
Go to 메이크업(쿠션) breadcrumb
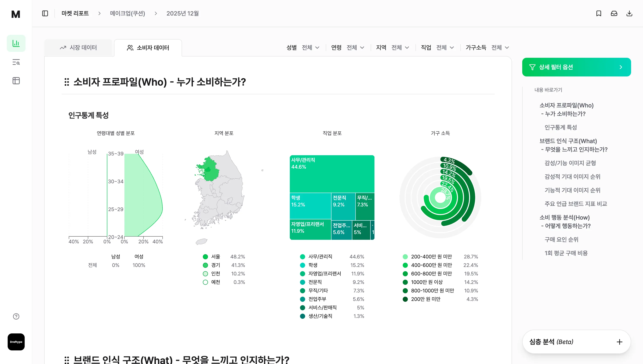[127, 14]
